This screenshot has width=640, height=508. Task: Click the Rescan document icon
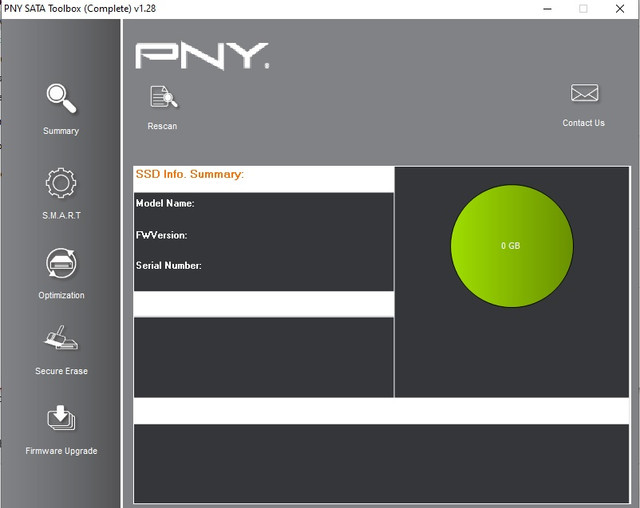click(x=163, y=97)
